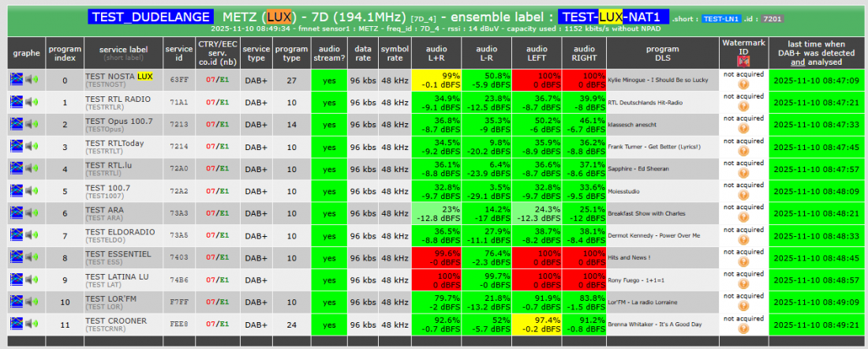The image size is (868, 349).
Task: Click the watermark help icon in TEST RTL.lu row
Action: click(743, 174)
